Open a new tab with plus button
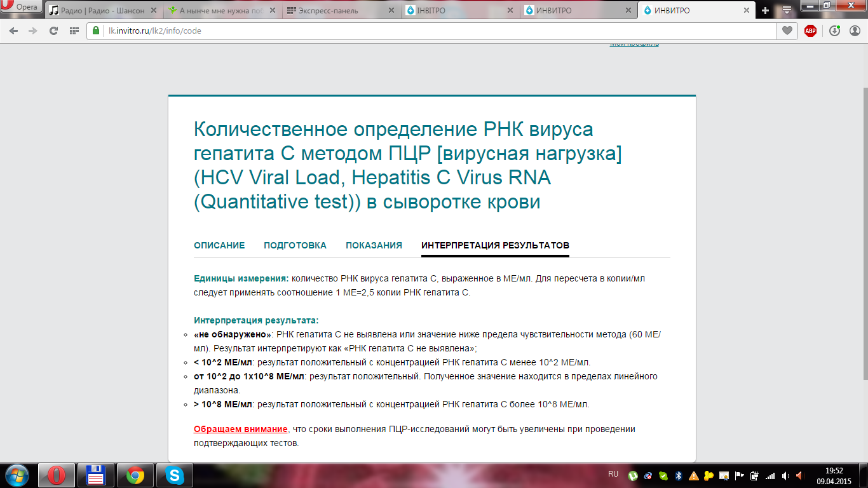Image resolution: width=868 pixels, height=488 pixels. click(766, 11)
